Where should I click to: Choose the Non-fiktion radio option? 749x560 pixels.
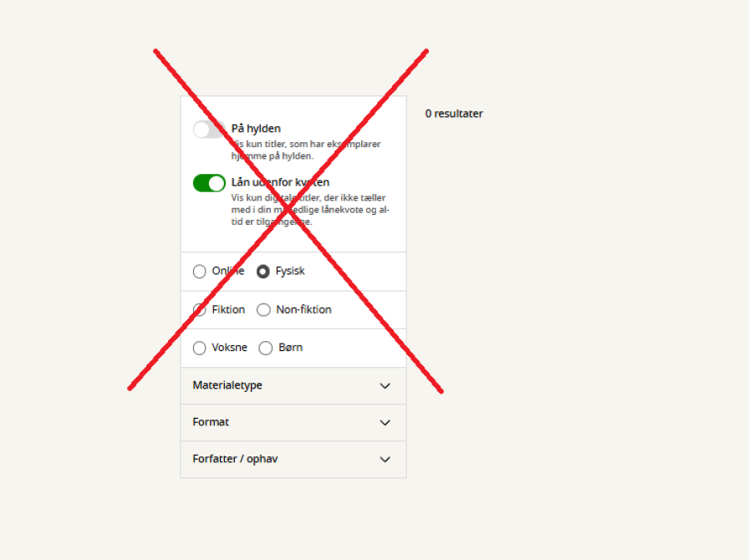click(263, 309)
